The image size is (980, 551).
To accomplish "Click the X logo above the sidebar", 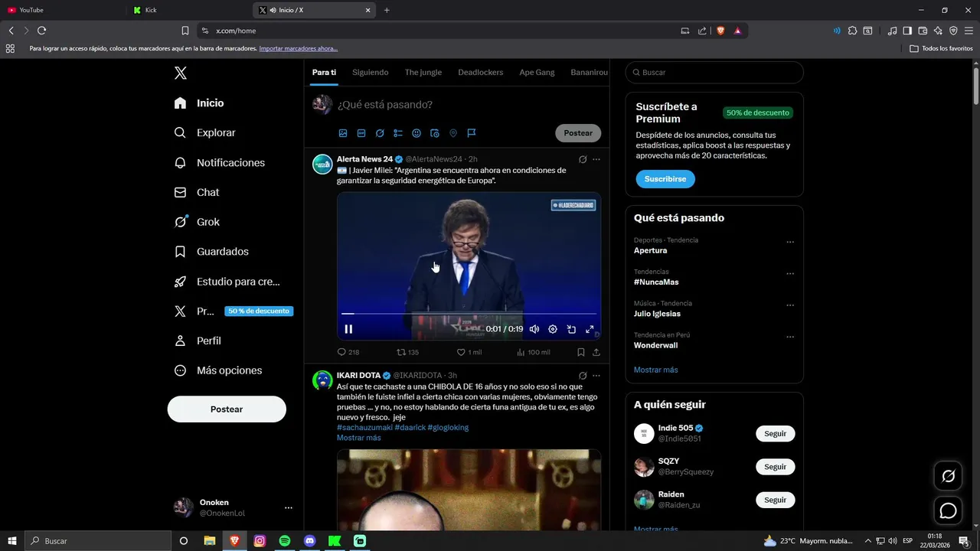I will [180, 73].
